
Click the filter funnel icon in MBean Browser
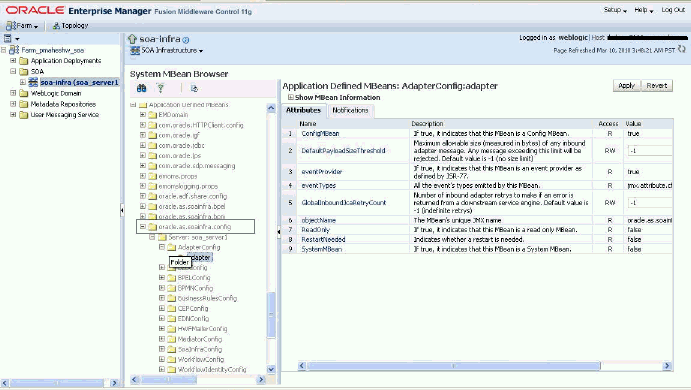point(161,88)
